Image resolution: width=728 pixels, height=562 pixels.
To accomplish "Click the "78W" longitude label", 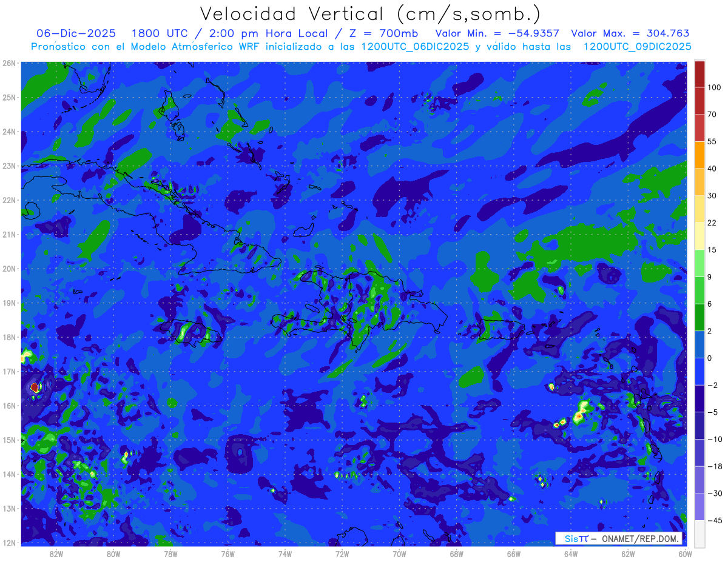I will point(170,553).
